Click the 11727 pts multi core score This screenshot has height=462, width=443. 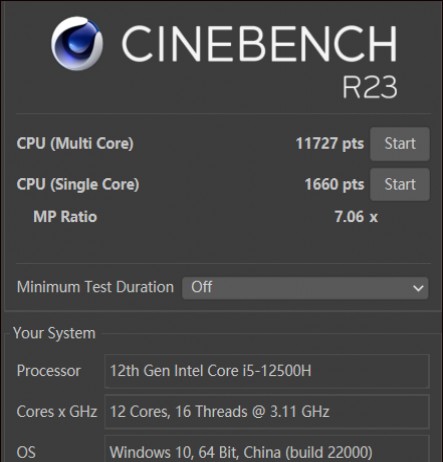(x=330, y=144)
